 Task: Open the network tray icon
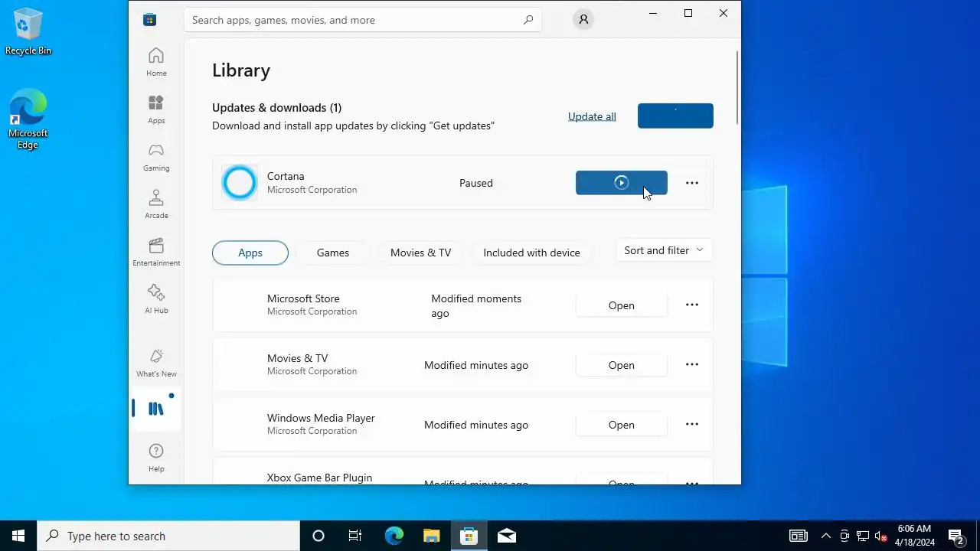click(x=863, y=536)
